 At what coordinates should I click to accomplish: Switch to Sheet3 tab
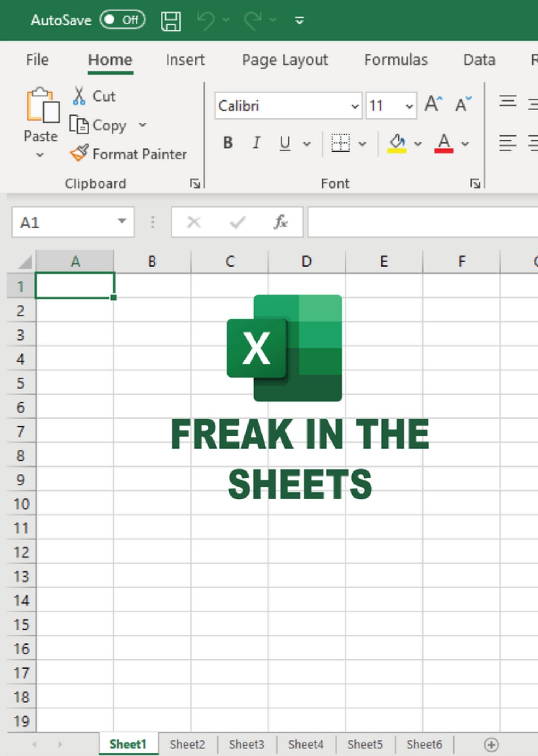(246, 744)
